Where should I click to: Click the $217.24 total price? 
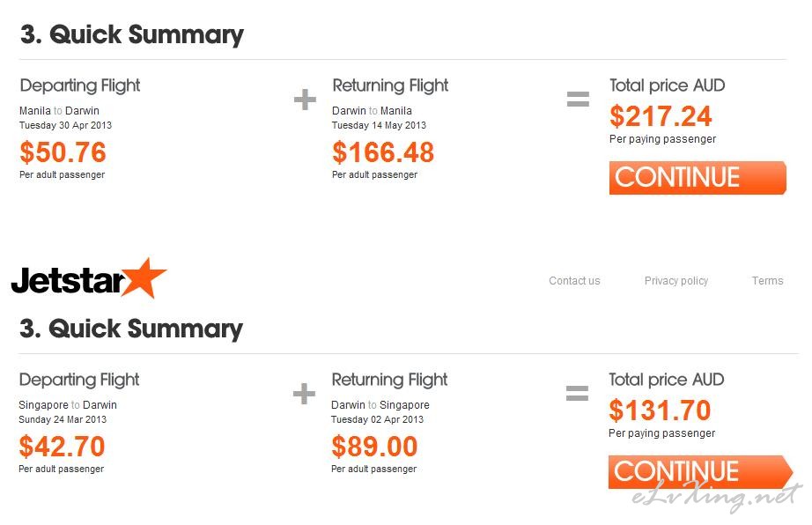pos(661,116)
